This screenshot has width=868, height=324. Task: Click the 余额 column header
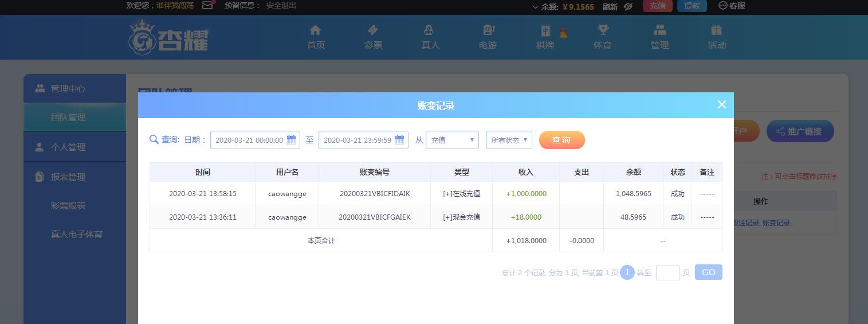point(633,172)
